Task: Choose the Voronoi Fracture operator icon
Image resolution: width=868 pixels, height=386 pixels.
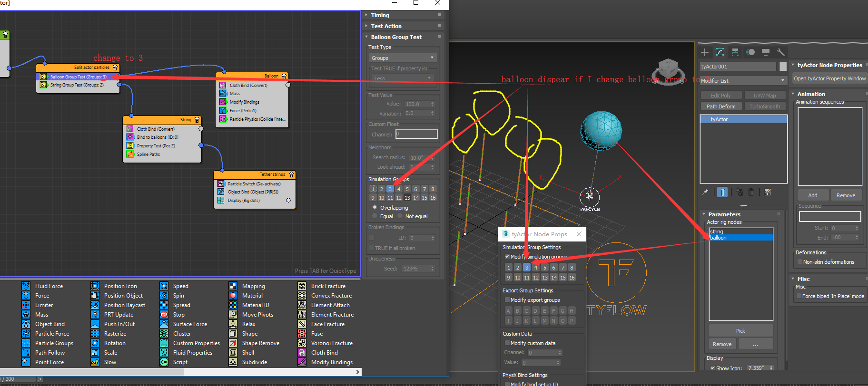Action: 302,343
